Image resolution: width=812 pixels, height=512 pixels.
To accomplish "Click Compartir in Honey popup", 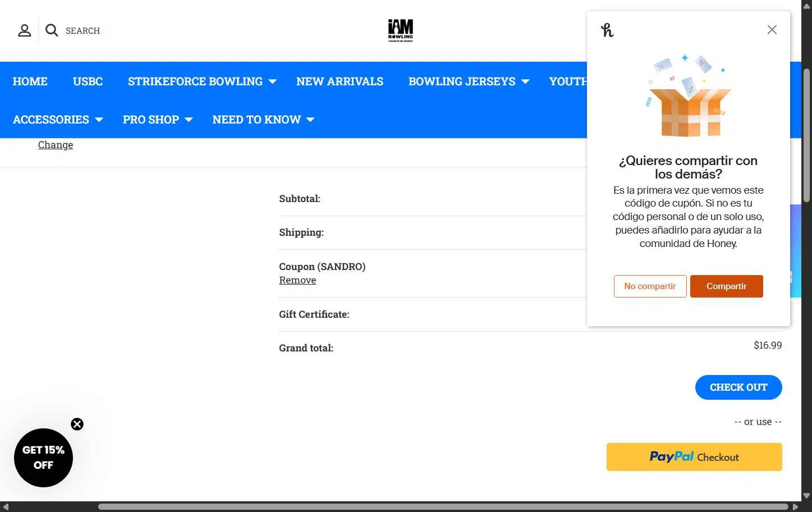I will 726,286.
